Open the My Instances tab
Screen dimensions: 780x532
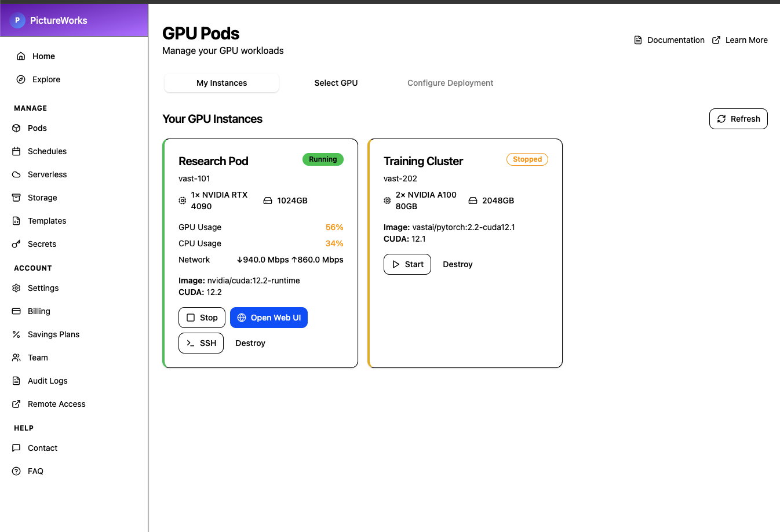(221, 83)
